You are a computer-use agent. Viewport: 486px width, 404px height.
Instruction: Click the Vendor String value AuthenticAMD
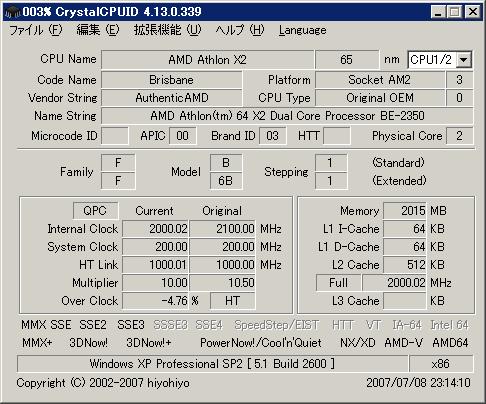coord(172,98)
